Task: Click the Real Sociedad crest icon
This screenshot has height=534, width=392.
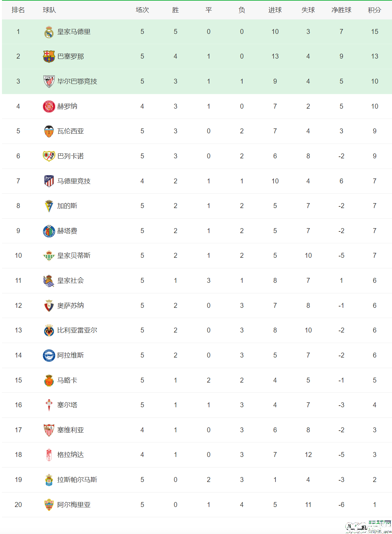Action: [49, 280]
